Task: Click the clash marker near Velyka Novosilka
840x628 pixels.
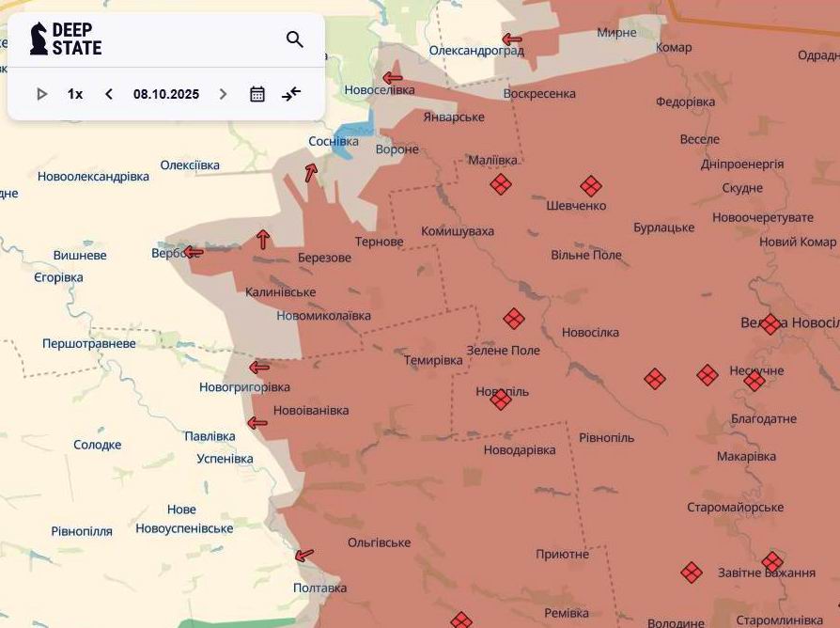Action: (x=769, y=322)
